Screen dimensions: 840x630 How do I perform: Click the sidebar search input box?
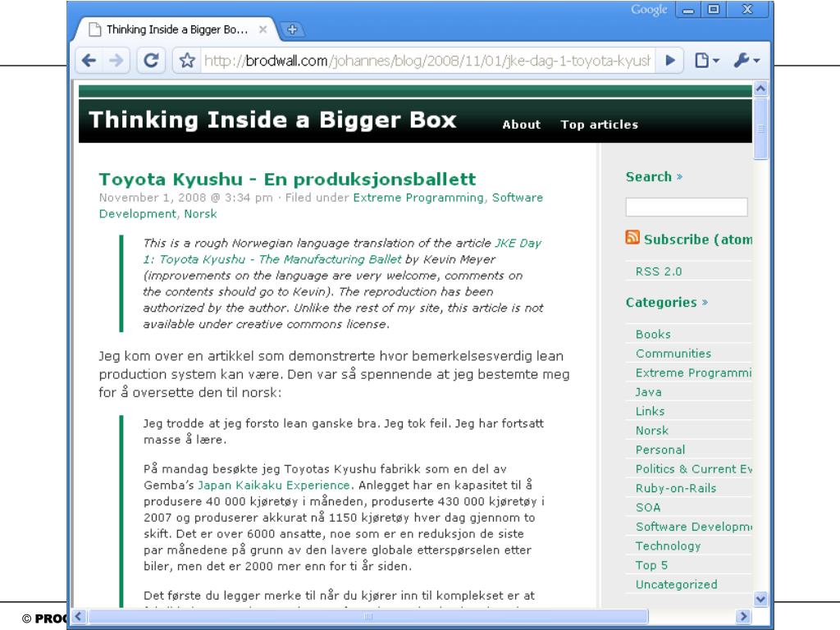click(x=687, y=207)
